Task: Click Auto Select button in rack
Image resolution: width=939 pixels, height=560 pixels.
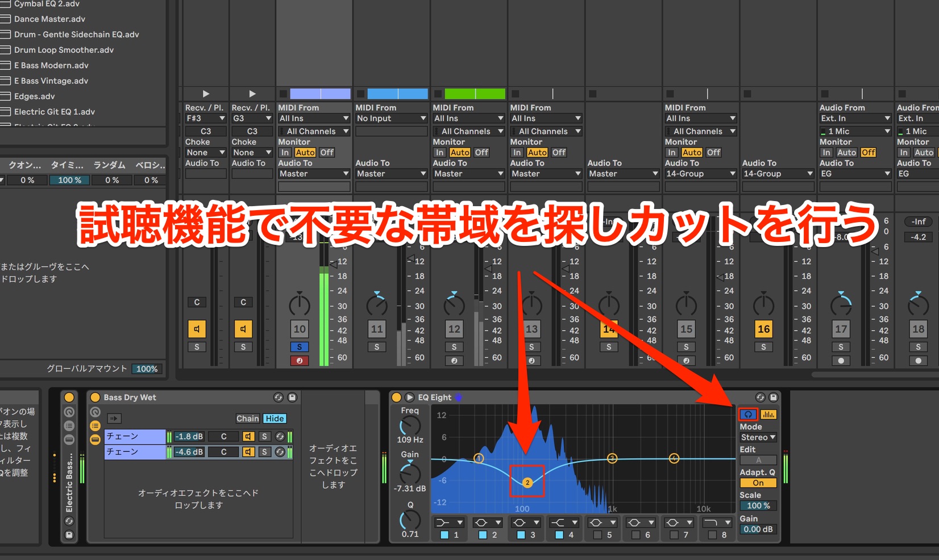Action: [x=114, y=419]
